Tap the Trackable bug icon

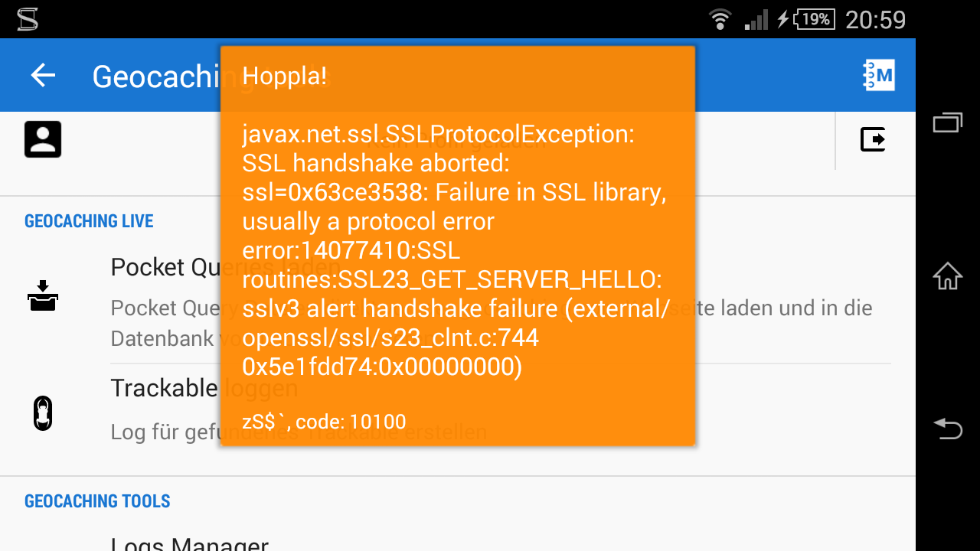(43, 413)
